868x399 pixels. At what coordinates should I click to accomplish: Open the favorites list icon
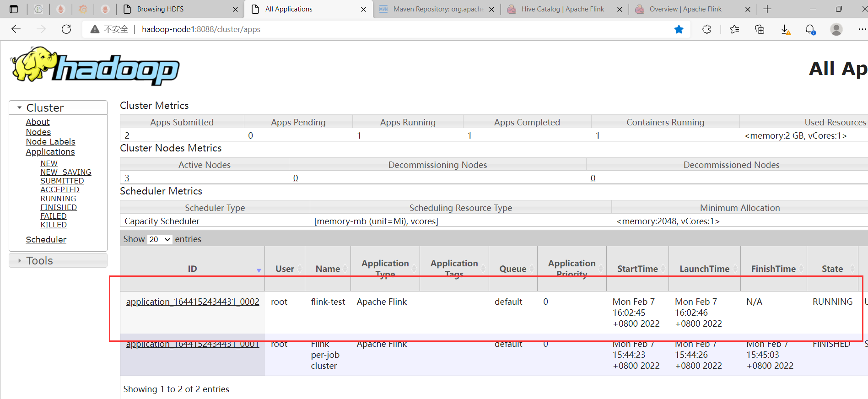(734, 29)
